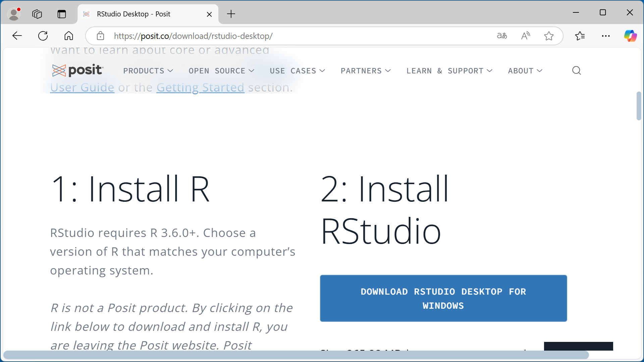Click Download RStudio Desktop for Windows
644x362 pixels.
click(443, 298)
